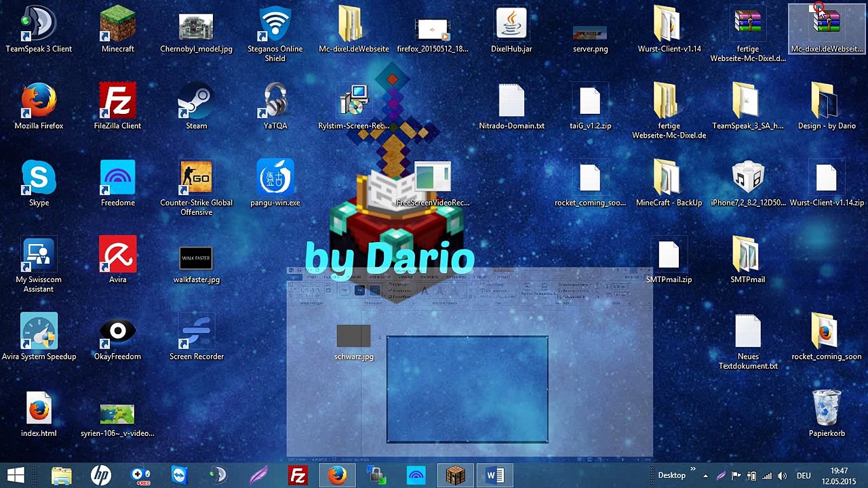Expand hidden system tray icons arrow
Screen dimensions: 868x488
tap(705, 476)
